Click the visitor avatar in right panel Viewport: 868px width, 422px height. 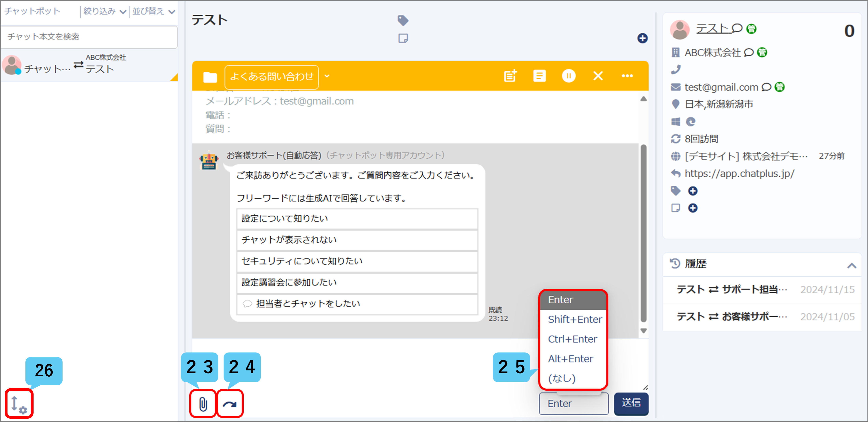[680, 29]
